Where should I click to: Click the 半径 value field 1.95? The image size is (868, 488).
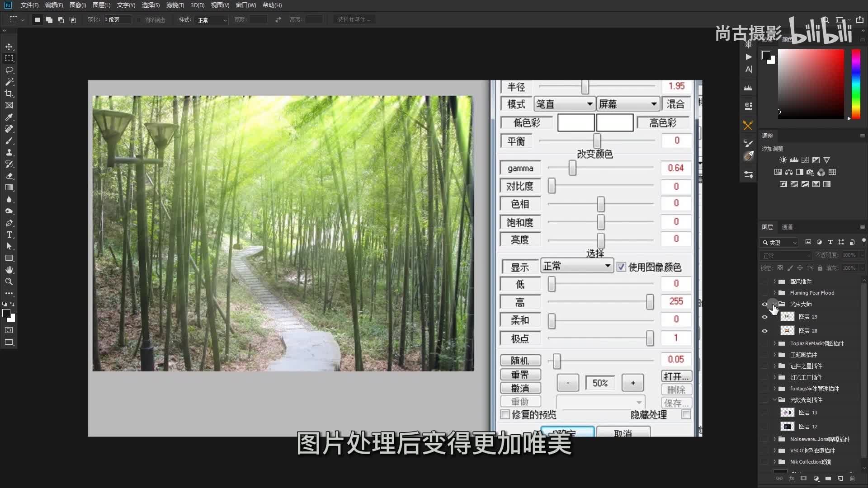(676, 86)
